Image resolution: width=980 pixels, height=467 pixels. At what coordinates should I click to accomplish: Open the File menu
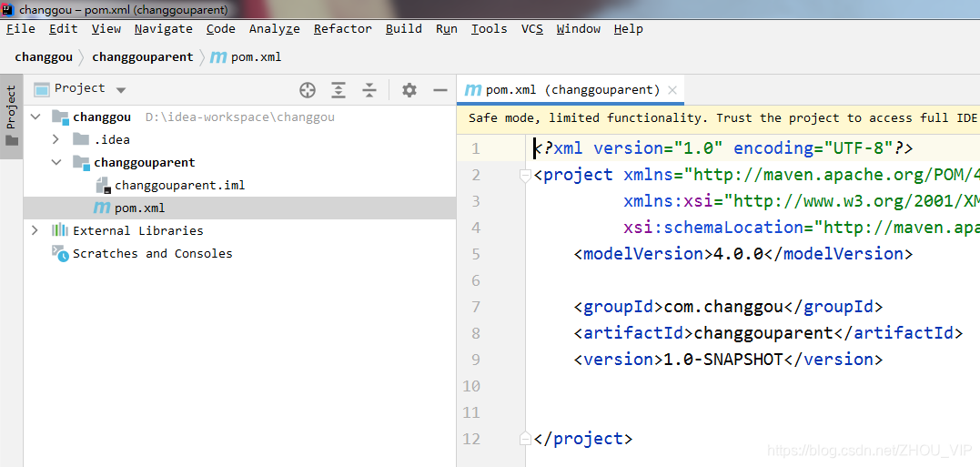click(21, 29)
